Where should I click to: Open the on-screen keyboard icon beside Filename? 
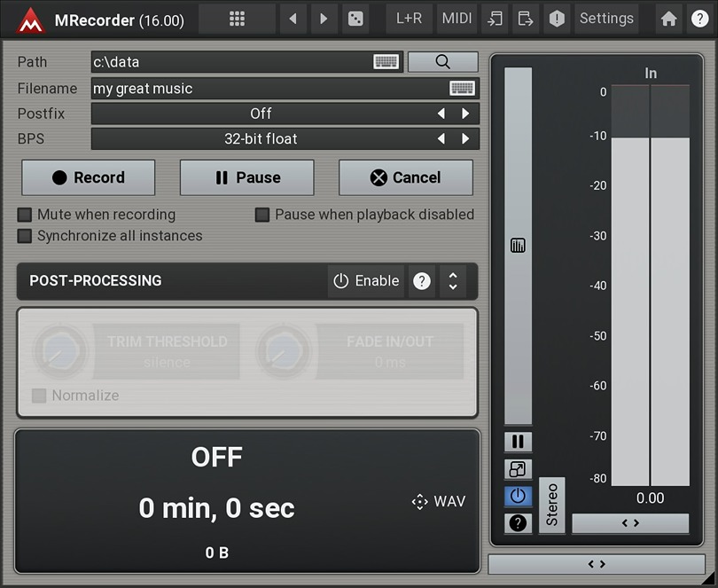(x=464, y=88)
